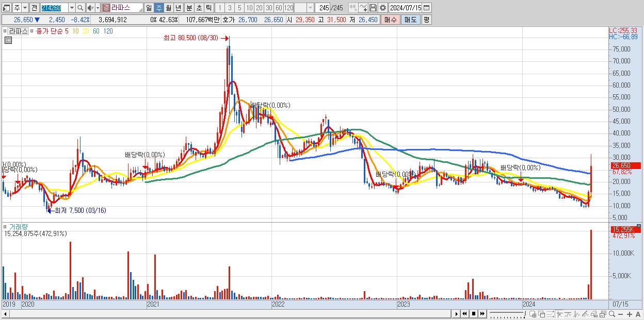
Task: Toggle the 거래량 volume panel marker
Action: click(x=5, y=226)
